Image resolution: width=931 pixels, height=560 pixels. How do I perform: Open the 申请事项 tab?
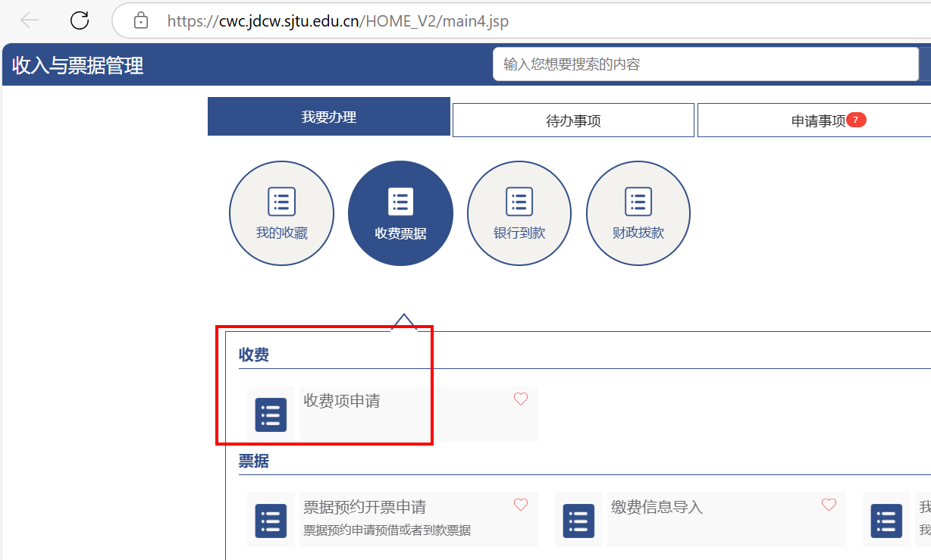point(818,120)
